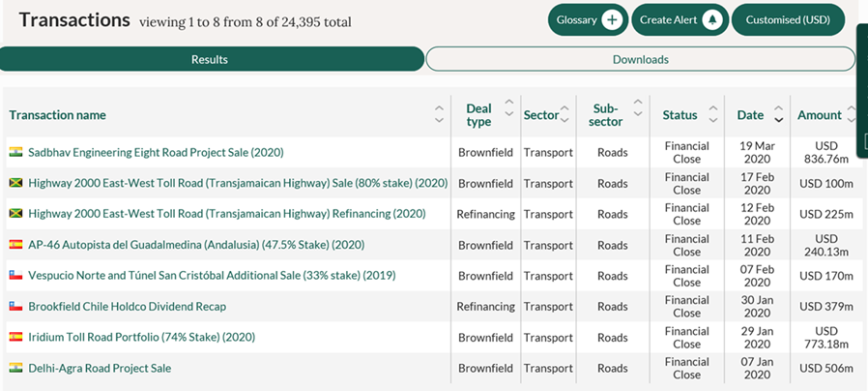This screenshot has width=868, height=391.
Task: Click Jamaica flag beside Highway 2000 Refinancing row
Action: tap(15, 213)
